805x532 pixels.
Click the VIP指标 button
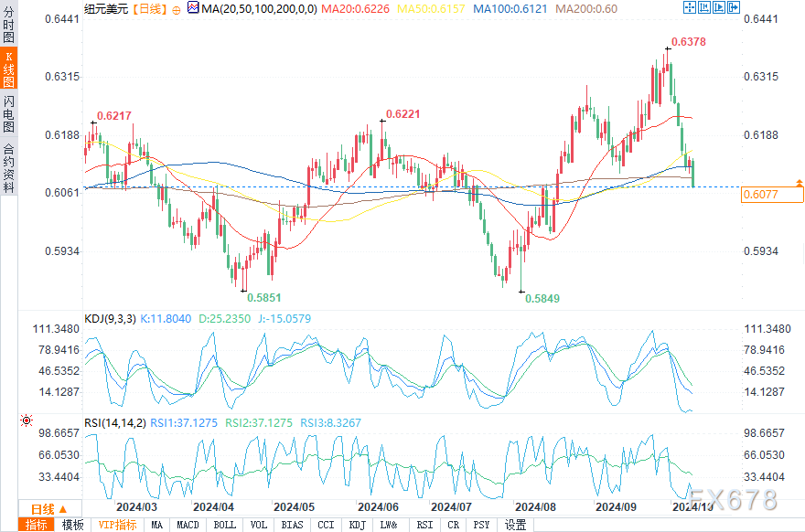[117, 525]
